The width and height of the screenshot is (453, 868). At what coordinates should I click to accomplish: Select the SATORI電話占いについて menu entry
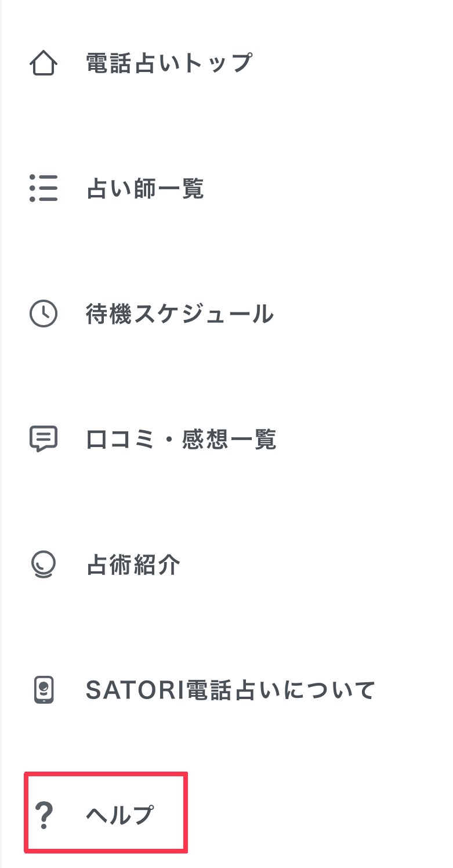tap(232, 689)
